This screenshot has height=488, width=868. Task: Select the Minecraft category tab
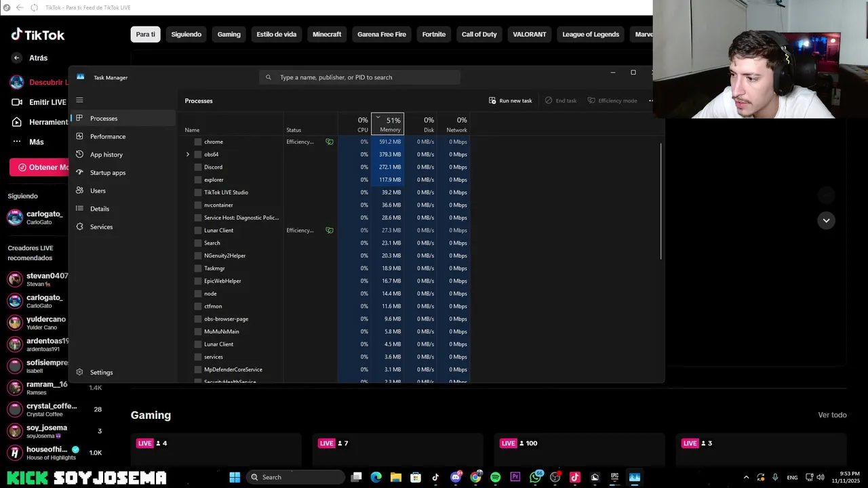point(327,35)
